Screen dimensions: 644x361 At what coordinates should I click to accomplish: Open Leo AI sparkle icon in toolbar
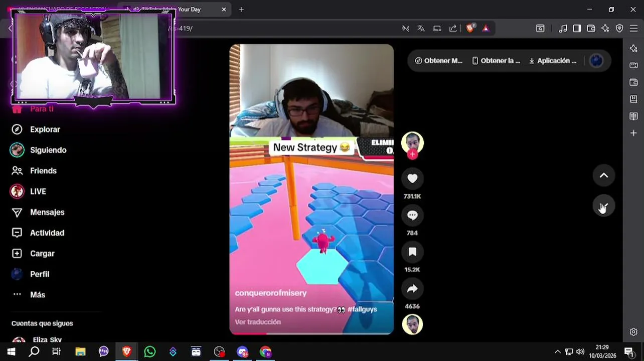pos(605,29)
